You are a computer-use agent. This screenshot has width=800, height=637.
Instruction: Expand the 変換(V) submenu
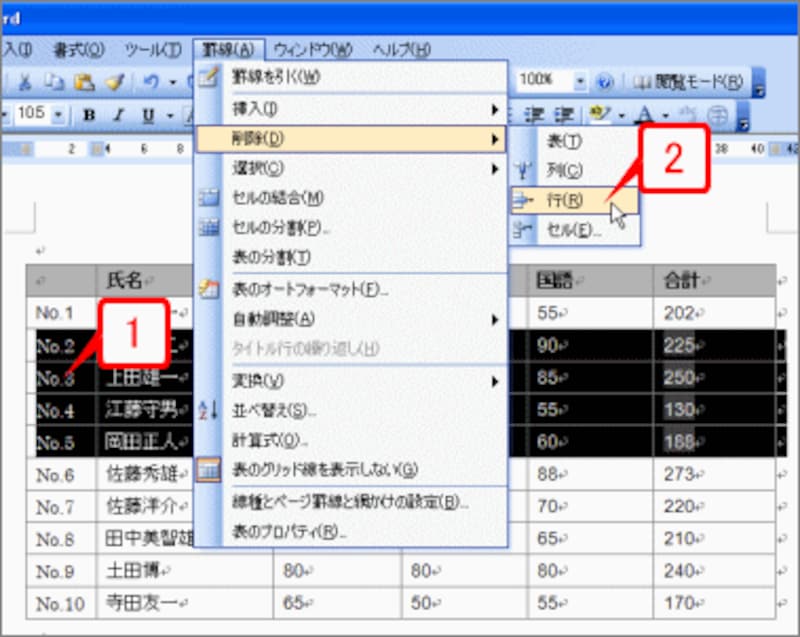[x=351, y=381]
